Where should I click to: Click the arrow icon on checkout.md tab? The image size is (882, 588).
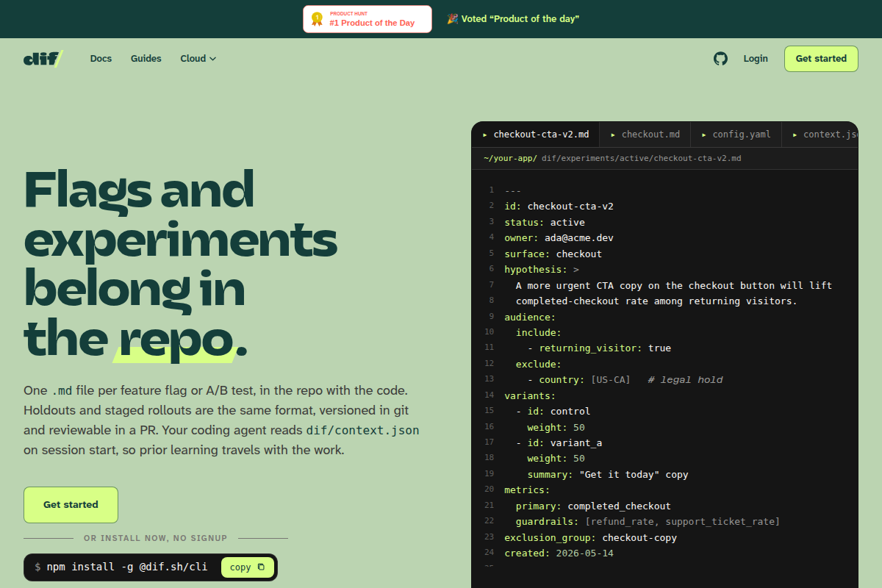pos(613,135)
